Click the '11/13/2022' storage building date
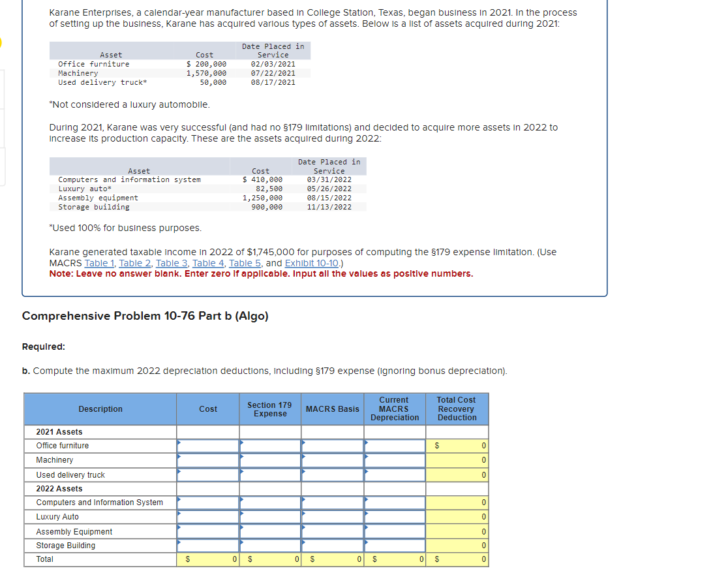The image size is (728, 588). click(x=329, y=207)
